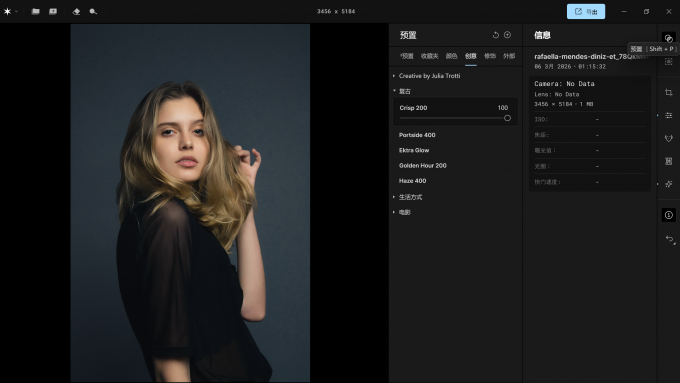Click the 快门速度 shutter speed row
Screen dimensions: 680x383
pos(590,182)
